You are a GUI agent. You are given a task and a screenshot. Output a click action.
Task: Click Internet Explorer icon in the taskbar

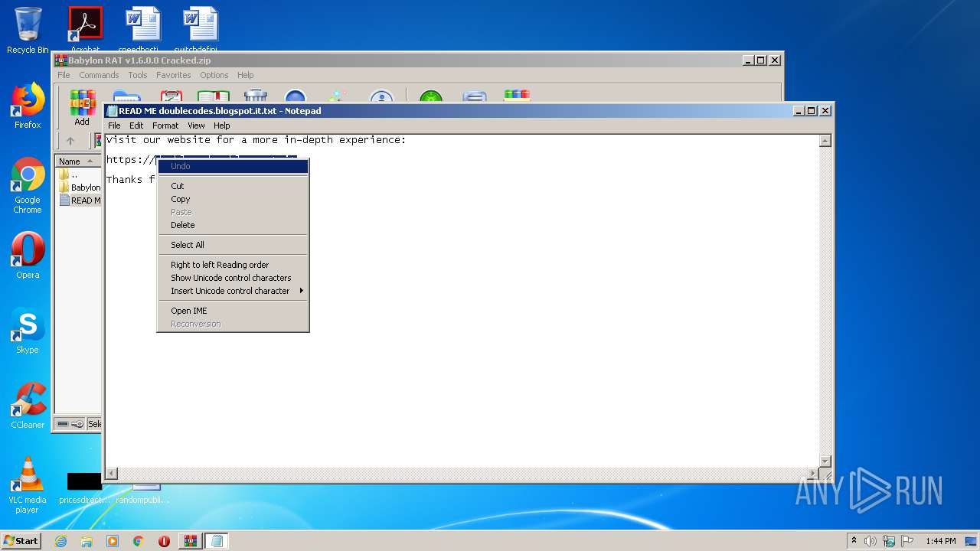(60, 541)
